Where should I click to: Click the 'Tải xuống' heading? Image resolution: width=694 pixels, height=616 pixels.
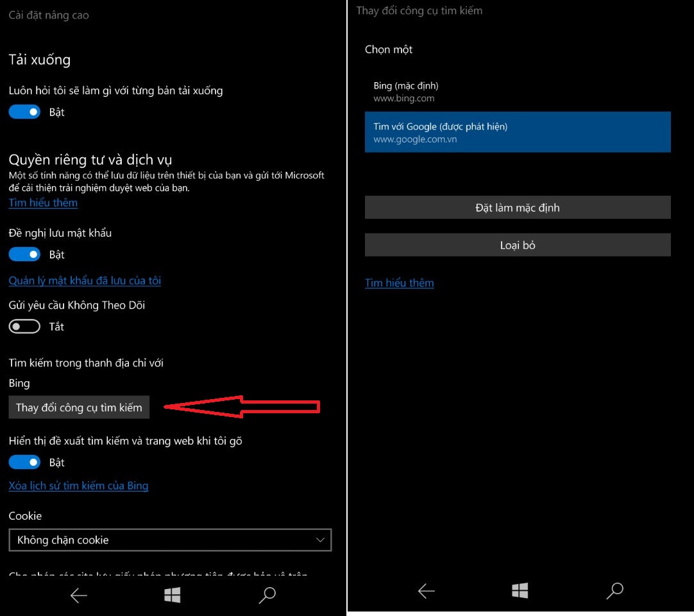(x=39, y=60)
